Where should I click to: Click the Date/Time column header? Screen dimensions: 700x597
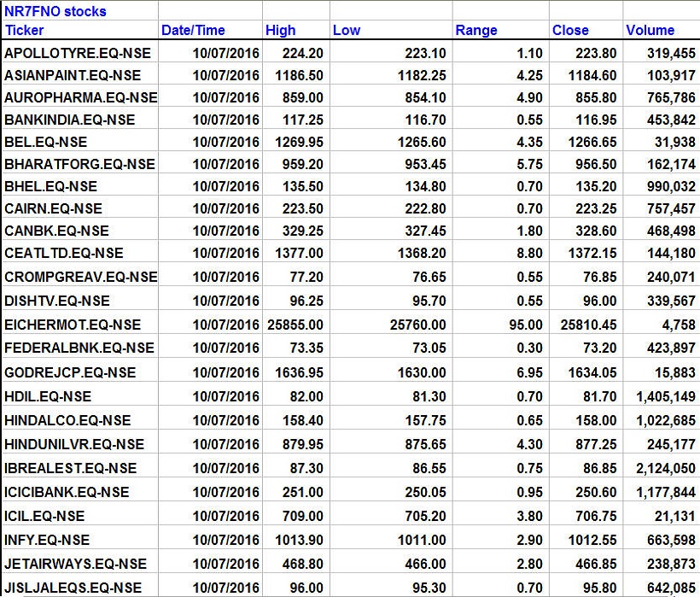[193, 30]
